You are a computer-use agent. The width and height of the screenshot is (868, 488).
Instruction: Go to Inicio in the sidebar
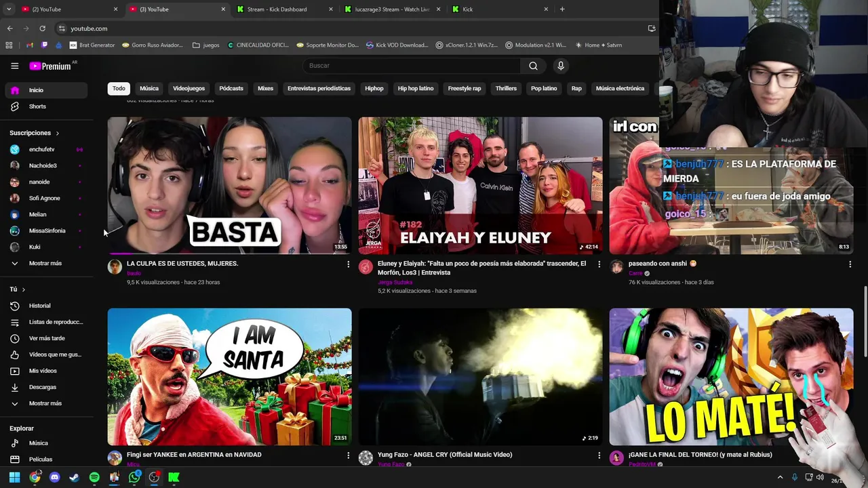coord(46,90)
